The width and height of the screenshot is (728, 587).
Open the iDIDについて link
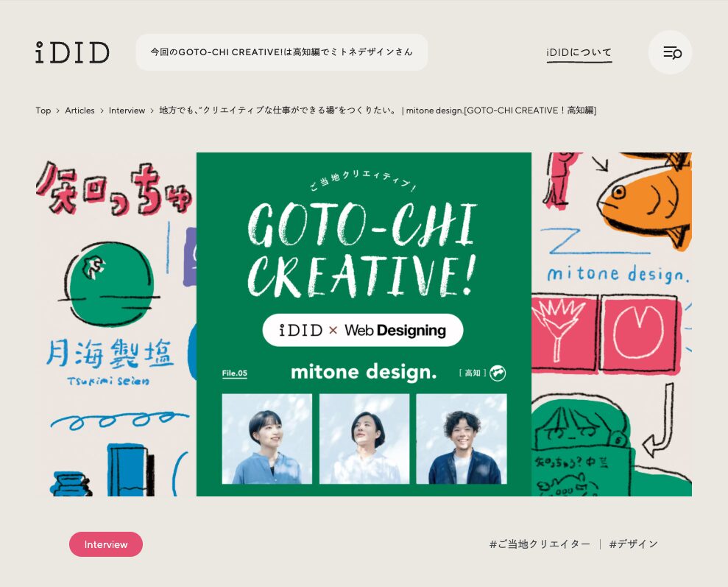(x=579, y=52)
